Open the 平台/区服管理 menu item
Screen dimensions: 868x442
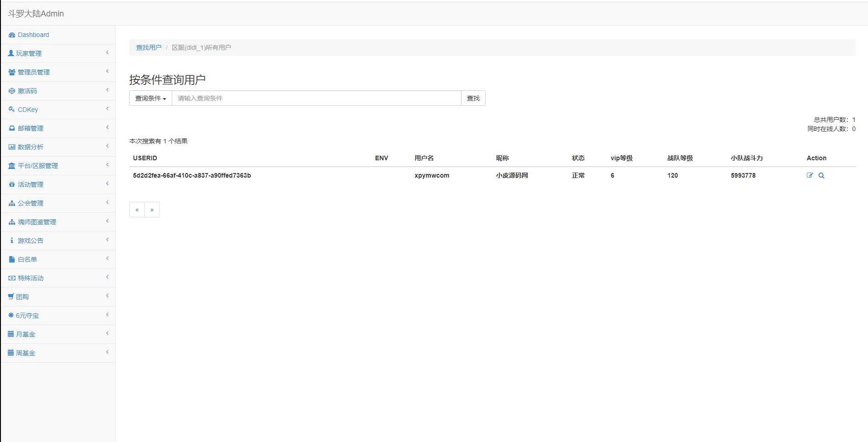pos(38,166)
